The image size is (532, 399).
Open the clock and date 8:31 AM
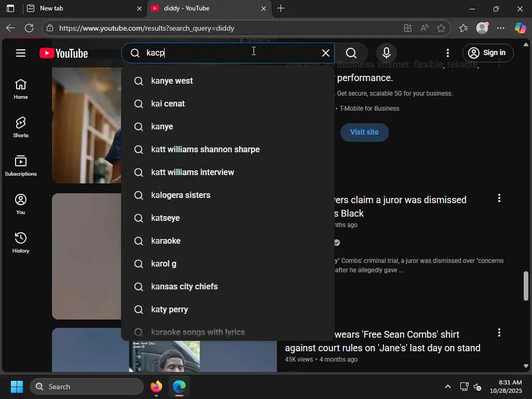[506, 387]
